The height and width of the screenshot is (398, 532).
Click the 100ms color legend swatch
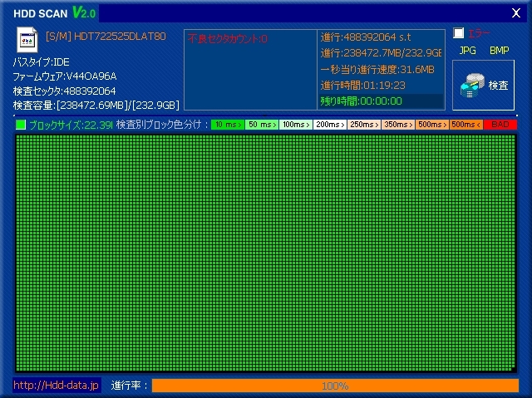pyautogui.click(x=296, y=125)
